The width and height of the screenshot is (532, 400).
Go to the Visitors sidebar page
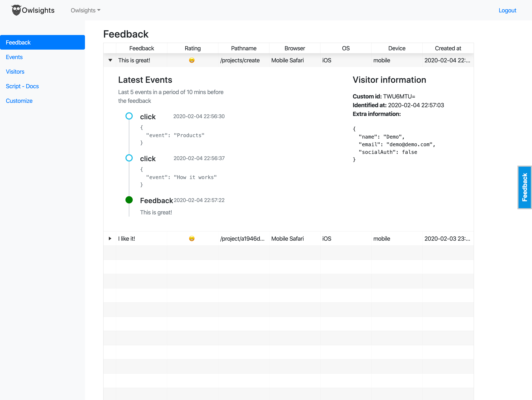(x=15, y=72)
